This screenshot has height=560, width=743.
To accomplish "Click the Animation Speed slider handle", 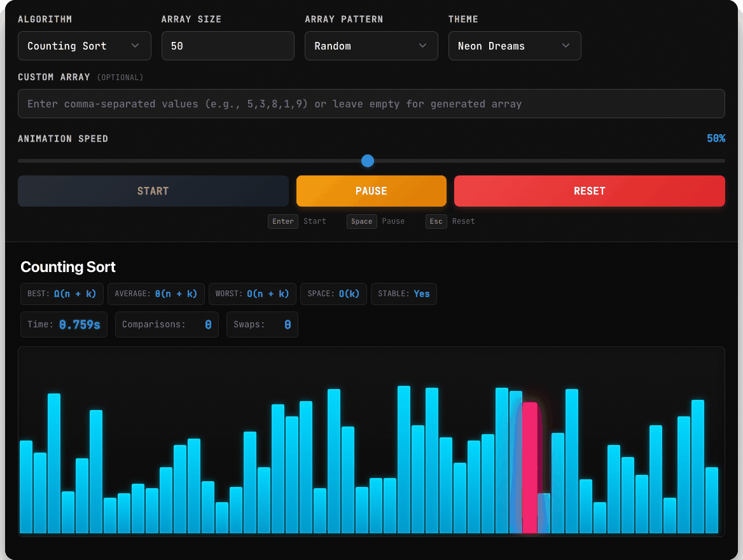I will coord(367,161).
